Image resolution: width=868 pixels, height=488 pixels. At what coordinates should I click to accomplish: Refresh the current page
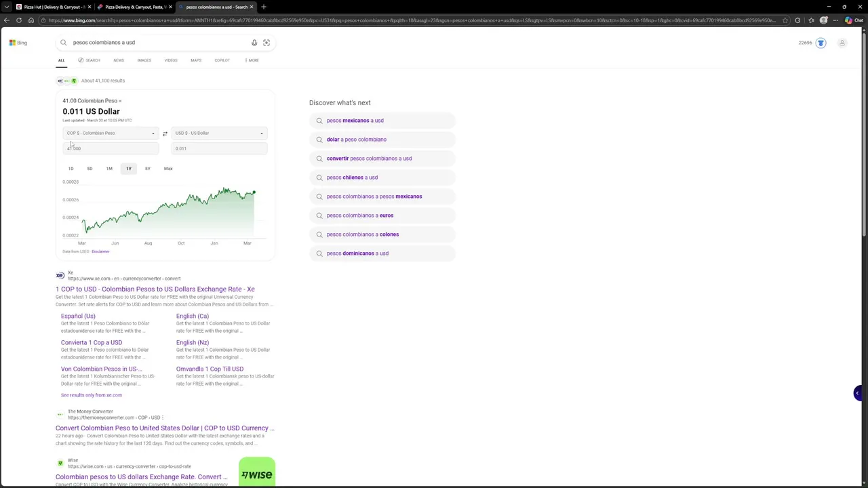coord(18,20)
